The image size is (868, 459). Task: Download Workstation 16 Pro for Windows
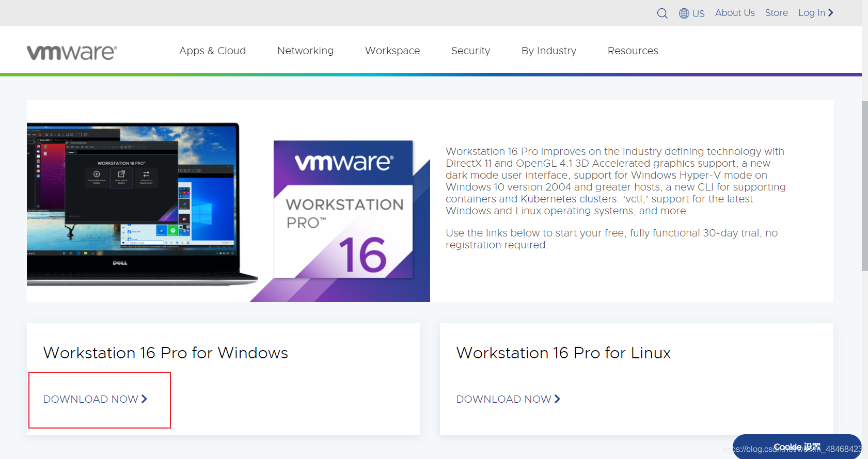pyautogui.click(x=96, y=399)
